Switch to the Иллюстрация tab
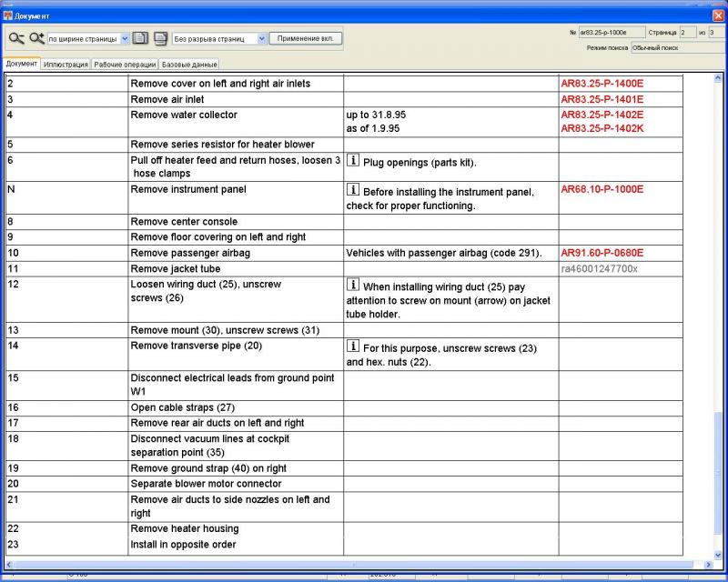728x582 pixels. point(66,65)
